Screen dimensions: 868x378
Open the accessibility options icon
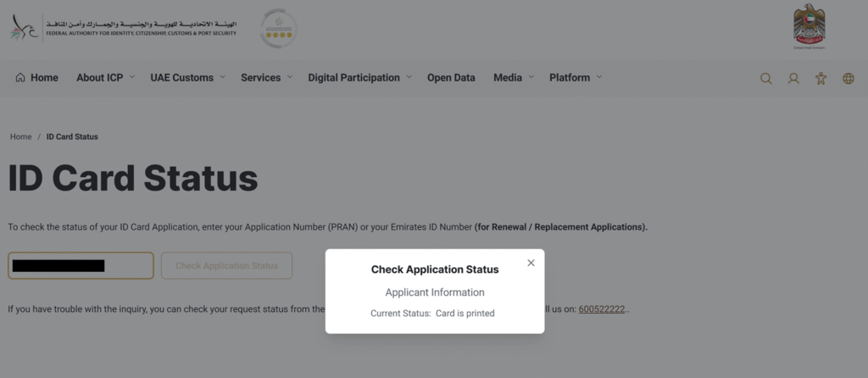pos(821,79)
